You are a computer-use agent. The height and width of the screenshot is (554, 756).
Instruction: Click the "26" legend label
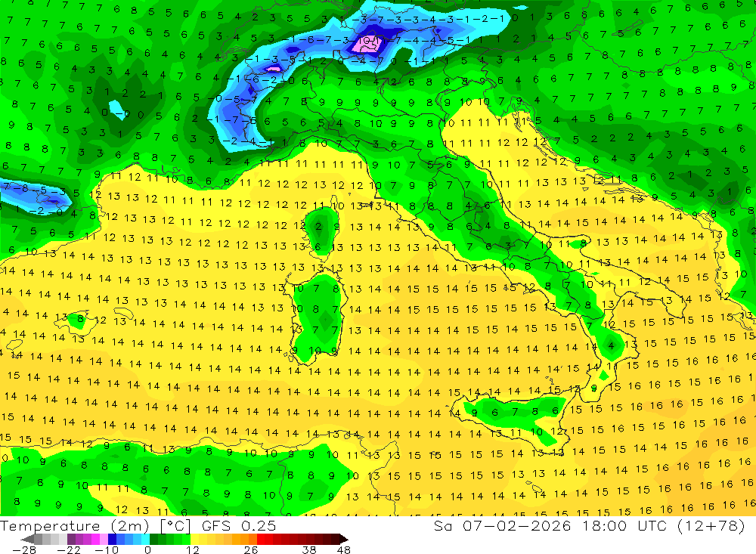[x=251, y=550]
